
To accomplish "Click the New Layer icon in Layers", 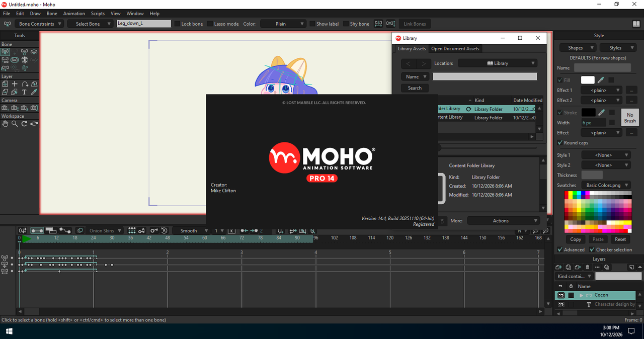I will pyautogui.click(x=558, y=267).
